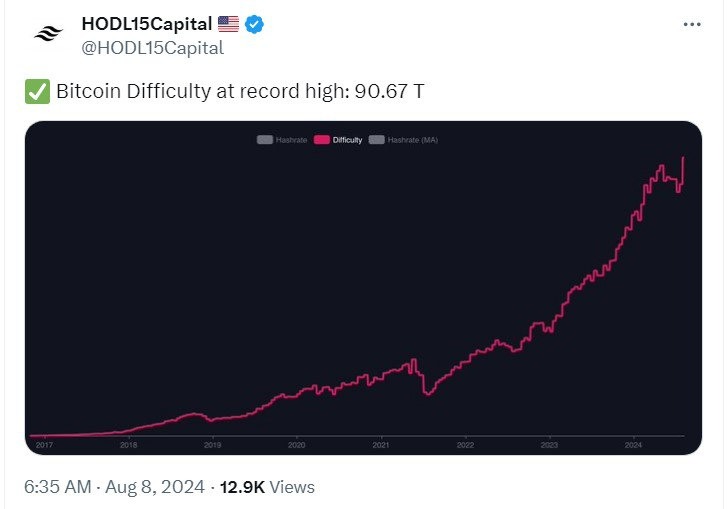728x509 pixels.
Task: Toggle the Difficulty legend series
Action: tap(348, 140)
